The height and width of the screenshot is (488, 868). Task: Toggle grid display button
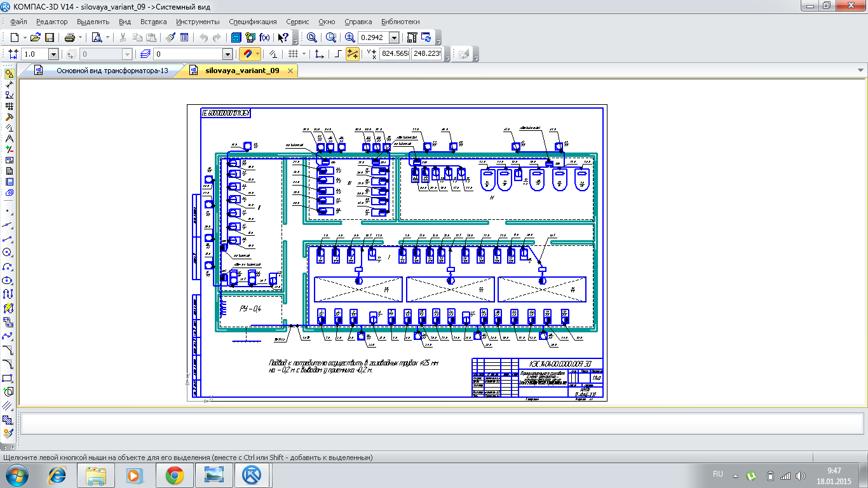click(x=293, y=55)
